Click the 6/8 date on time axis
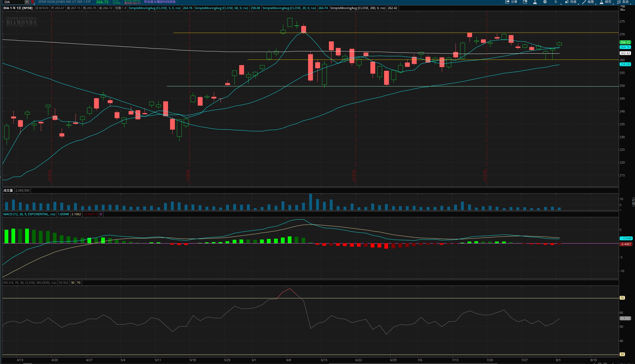Image resolution: width=635 pixels, height=364 pixels. [289, 360]
